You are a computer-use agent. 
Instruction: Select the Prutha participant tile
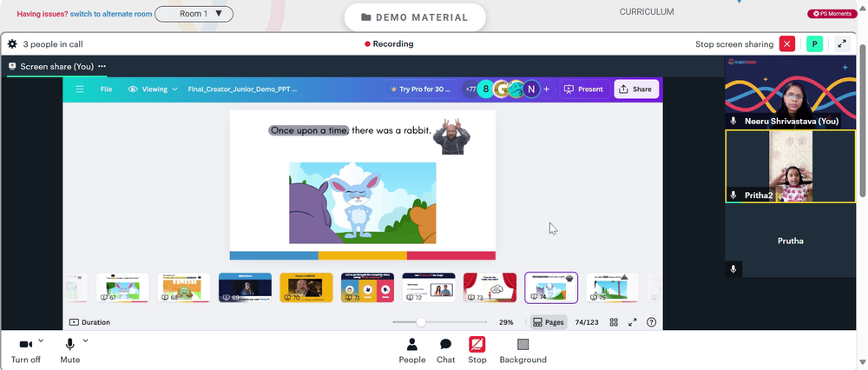[x=790, y=241]
